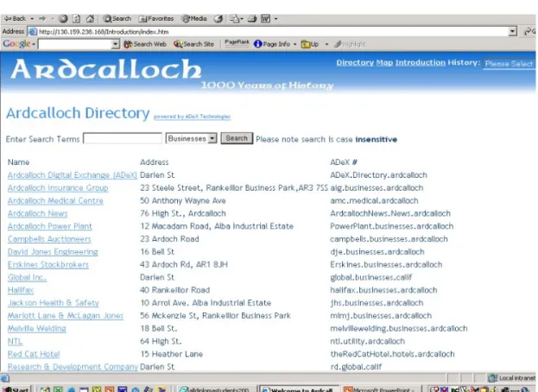Screen dimensions: 538x392
Task: Open Research & Development Company link
Action: click(x=73, y=367)
